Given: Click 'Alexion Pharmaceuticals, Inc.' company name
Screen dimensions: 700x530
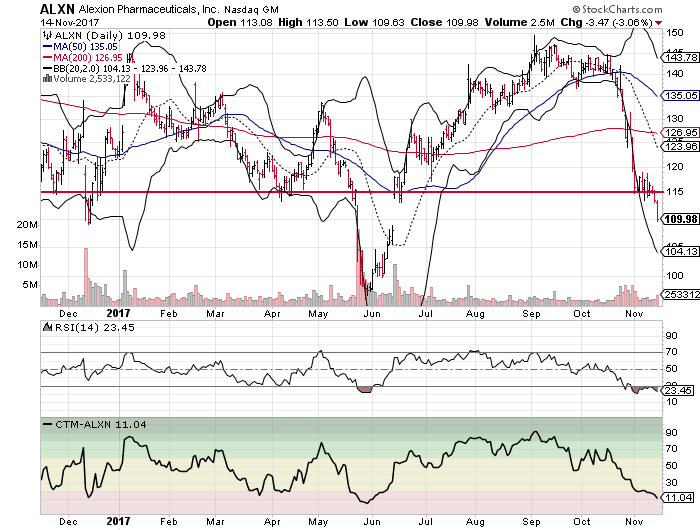Looking at the screenshot, I should tap(149, 9).
